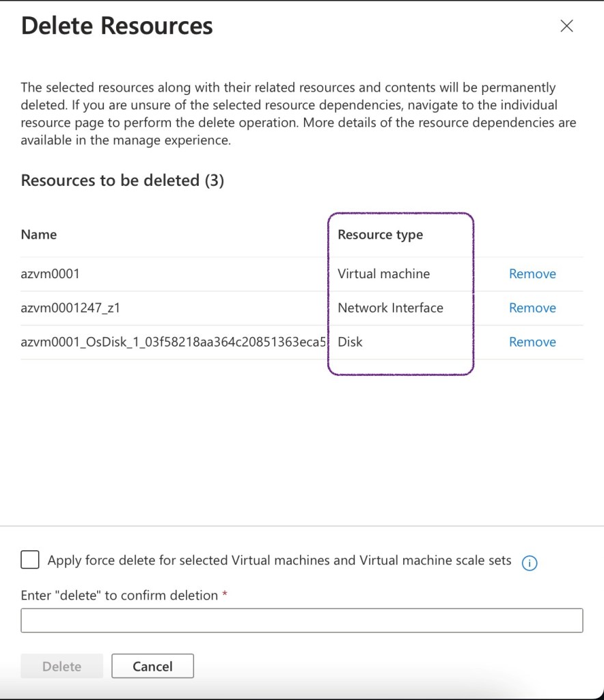This screenshot has width=604, height=700.
Task: Select the azvm0001 resource name
Action: 51,274
